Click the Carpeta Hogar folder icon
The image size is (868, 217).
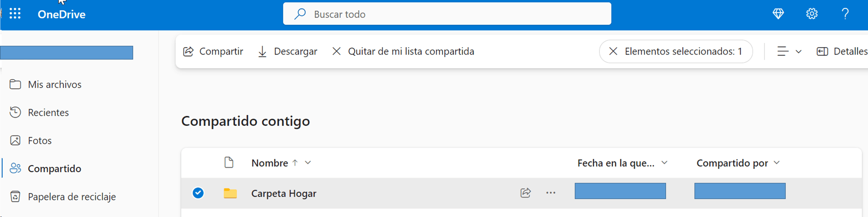pyautogui.click(x=230, y=193)
